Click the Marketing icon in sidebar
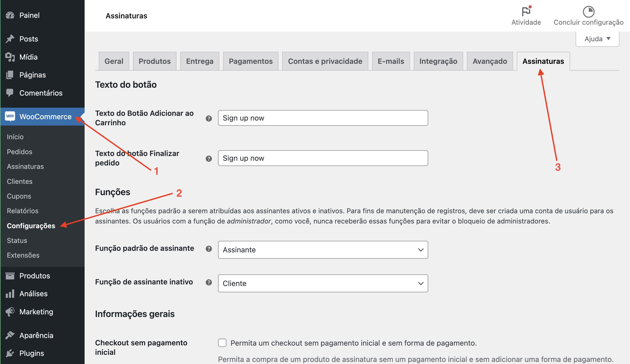This screenshot has width=630, height=364. [x=11, y=311]
